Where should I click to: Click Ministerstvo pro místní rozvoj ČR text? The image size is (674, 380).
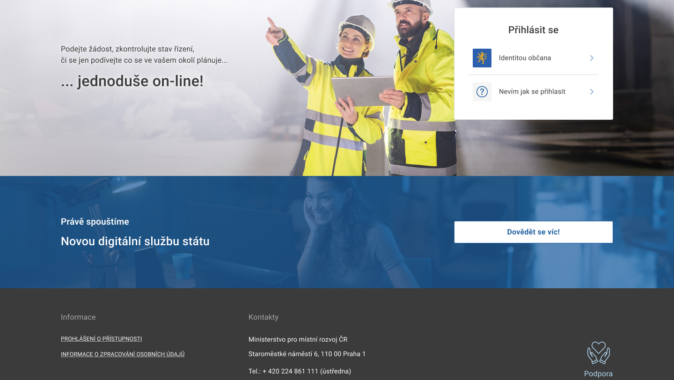click(x=298, y=339)
